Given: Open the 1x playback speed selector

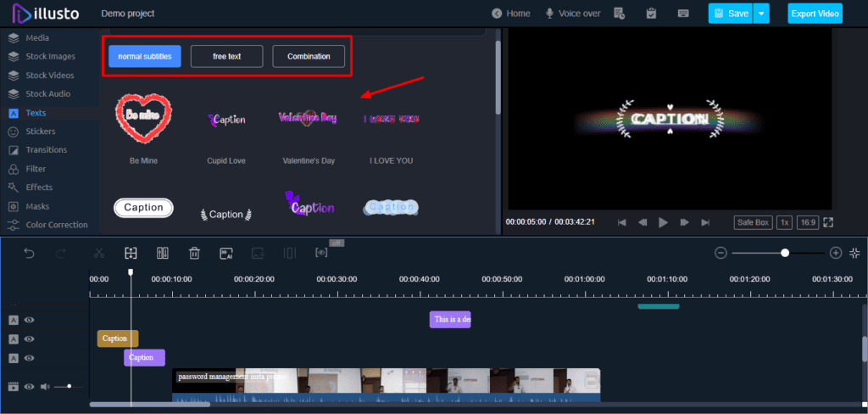Looking at the screenshot, I should [785, 222].
